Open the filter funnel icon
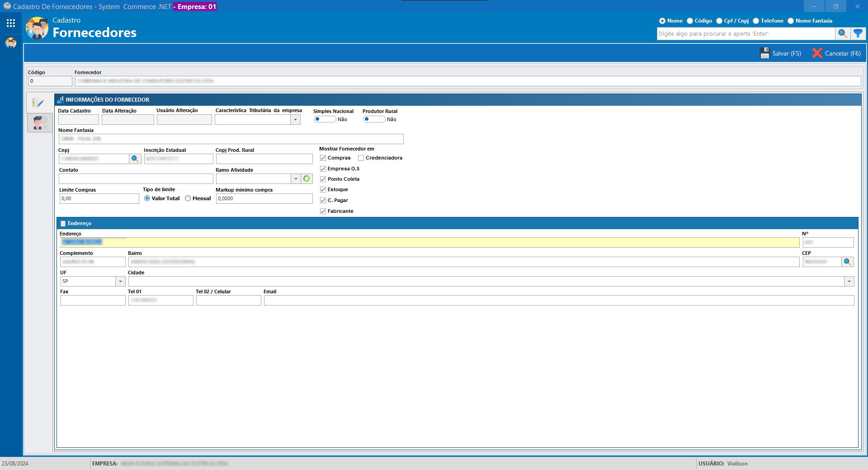The image size is (868, 470). (x=858, y=33)
